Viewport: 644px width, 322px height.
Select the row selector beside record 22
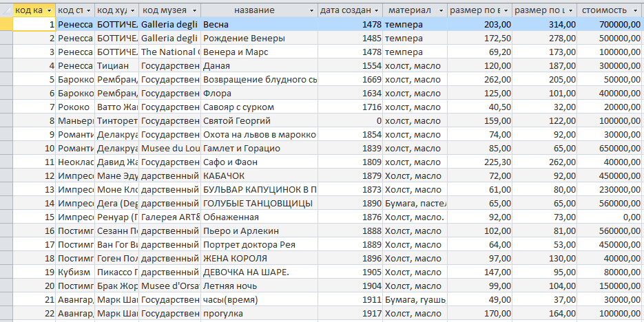pyautogui.click(x=7, y=313)
